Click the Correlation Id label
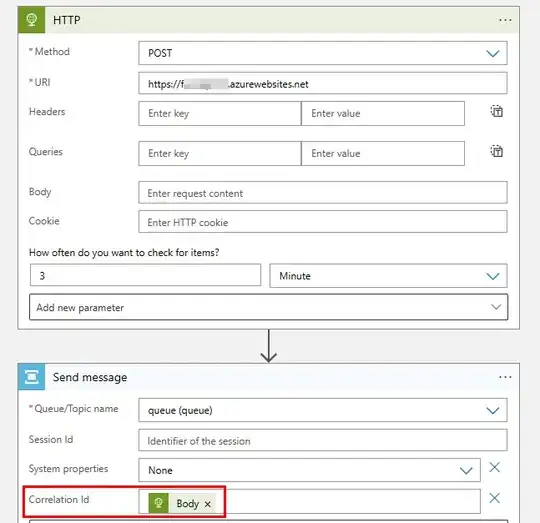This screenshot has height=523, width=540. tap(59, 499)
